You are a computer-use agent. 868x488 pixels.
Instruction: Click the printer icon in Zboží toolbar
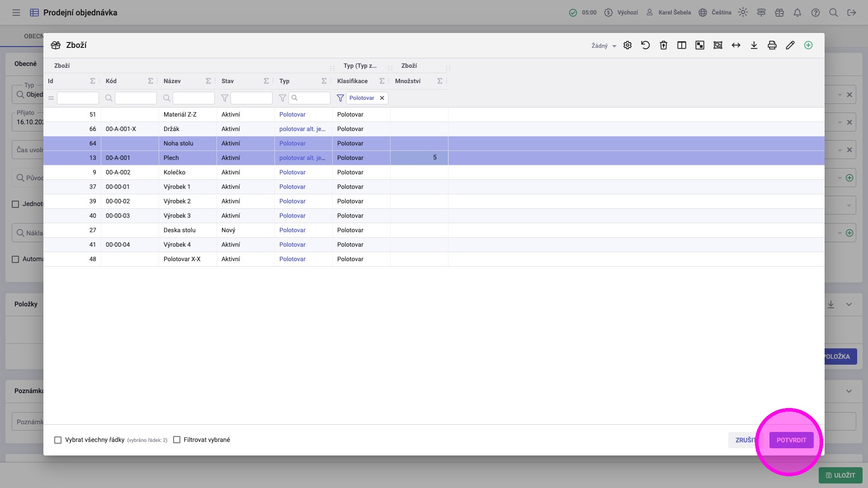coord(772,45)
